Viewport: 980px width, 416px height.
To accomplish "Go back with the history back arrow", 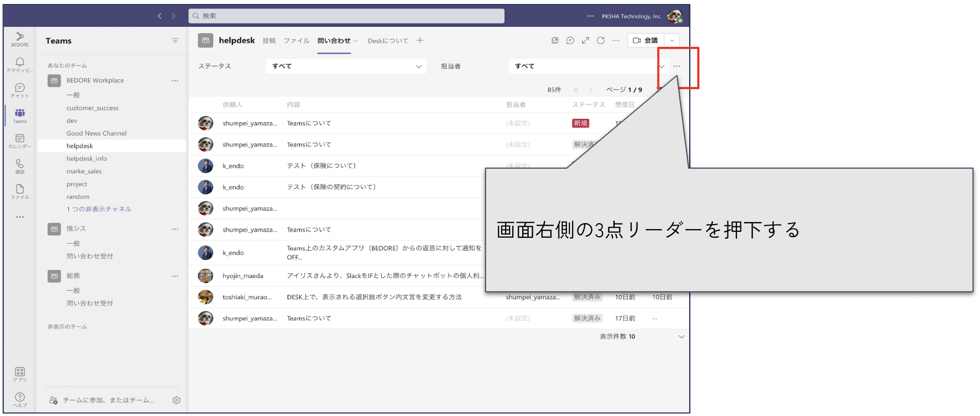I will pos(159,16).
